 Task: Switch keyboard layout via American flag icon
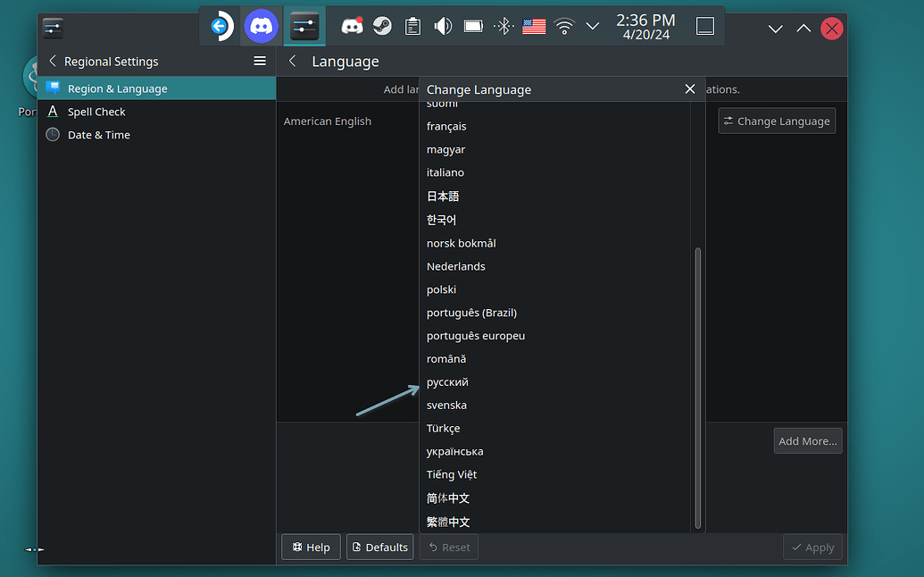pos(533,26)
